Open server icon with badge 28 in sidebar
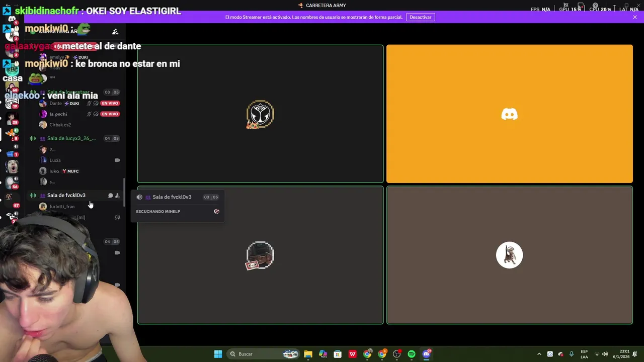644x362 pixels. point(12,118)
